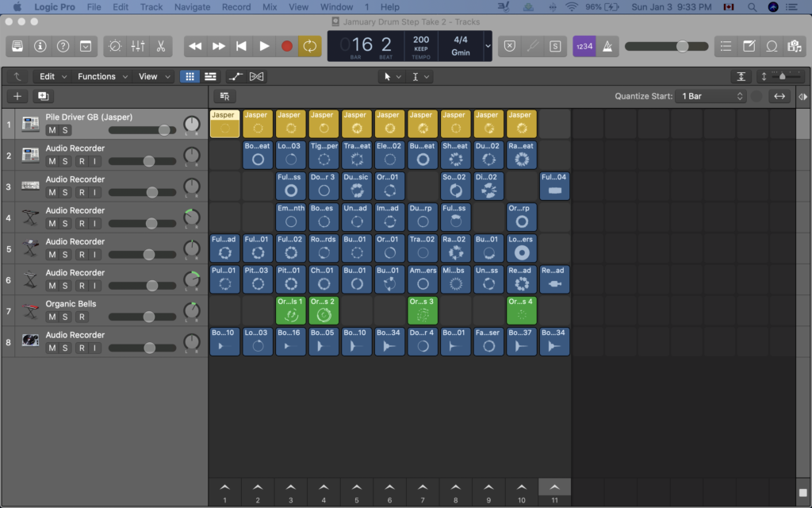Click the horizontal auto zoom arrows icon
Image resolution: width=812 pixels, height=508 pixels.
(779, 96)
